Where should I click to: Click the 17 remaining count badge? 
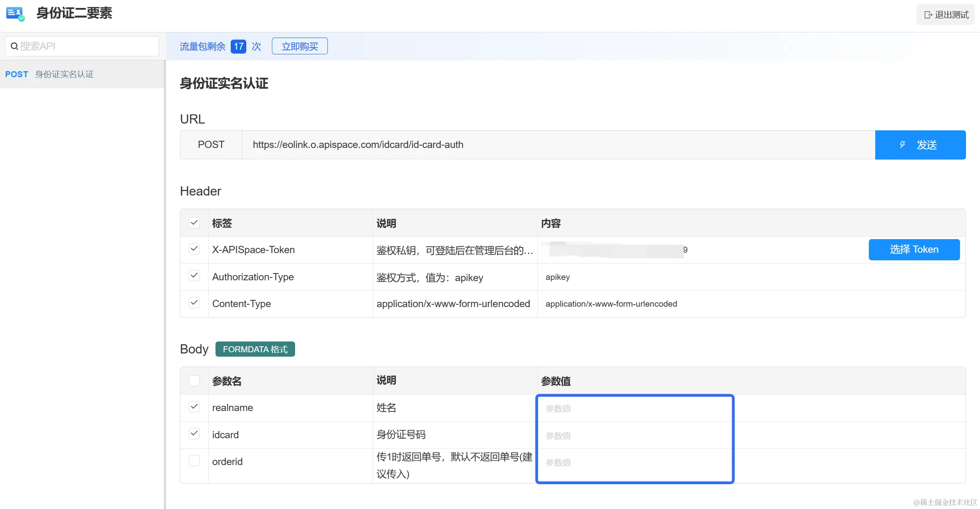coord(238,46)
